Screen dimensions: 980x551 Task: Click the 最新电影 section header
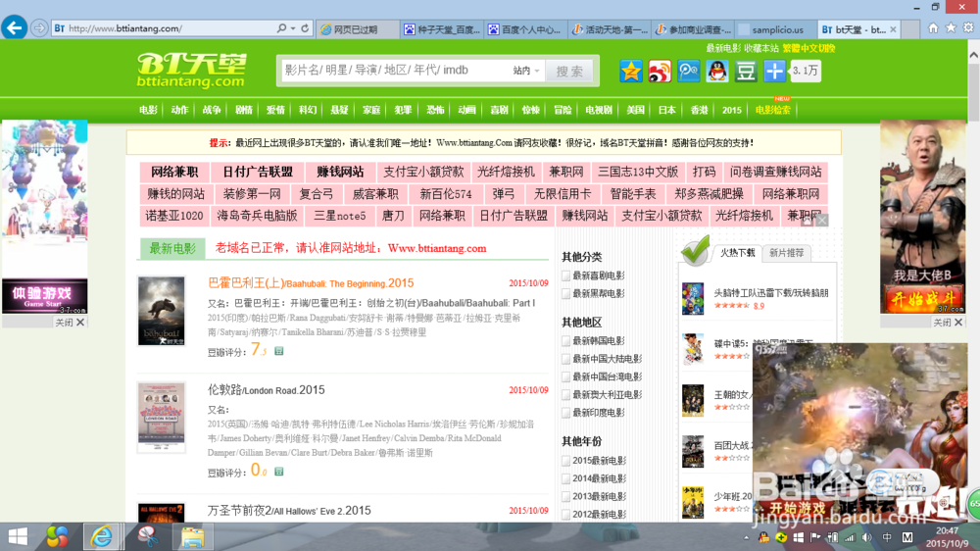click(172, 248)
